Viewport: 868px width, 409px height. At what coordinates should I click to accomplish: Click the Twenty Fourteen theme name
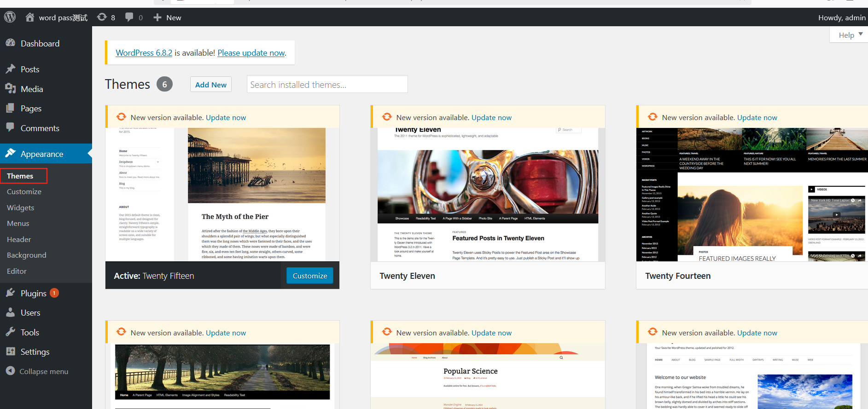[x=678, y=276]
